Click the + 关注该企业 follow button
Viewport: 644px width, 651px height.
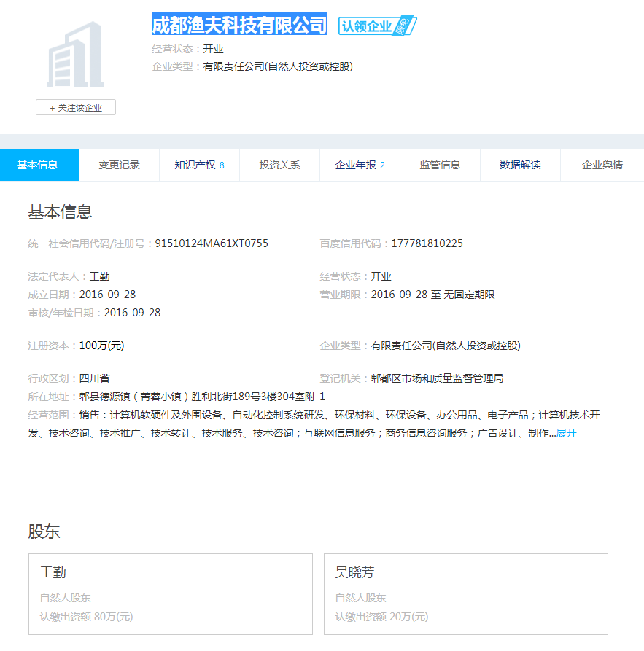point(76,108)
